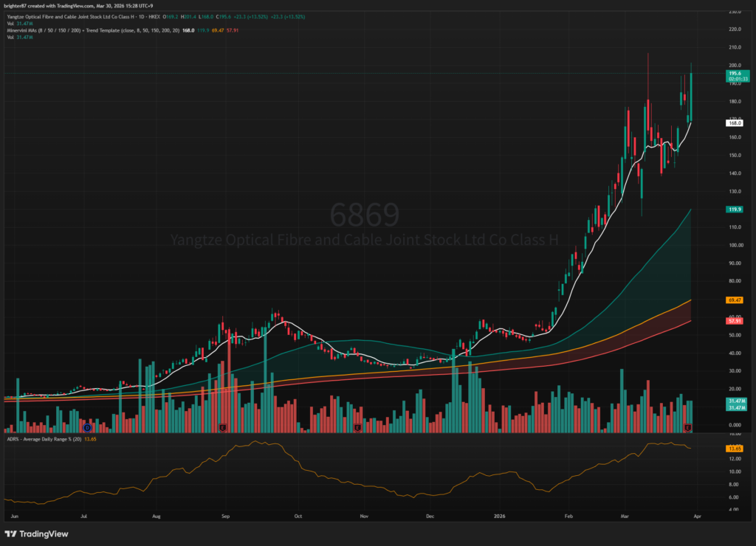The height and width of the screenshot is (546, 756).
Task: Click the 6869 ticker watermark
Action: (364, 215)
